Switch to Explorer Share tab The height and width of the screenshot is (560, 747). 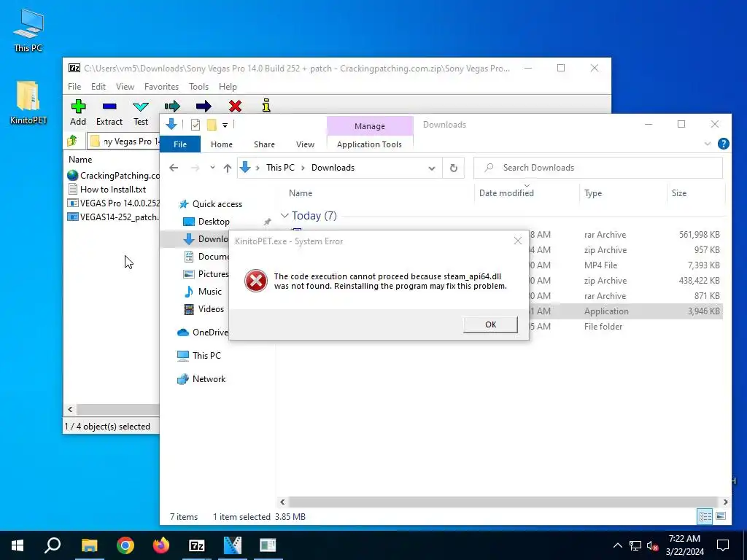pyautogui.click(x=264, y=144)
